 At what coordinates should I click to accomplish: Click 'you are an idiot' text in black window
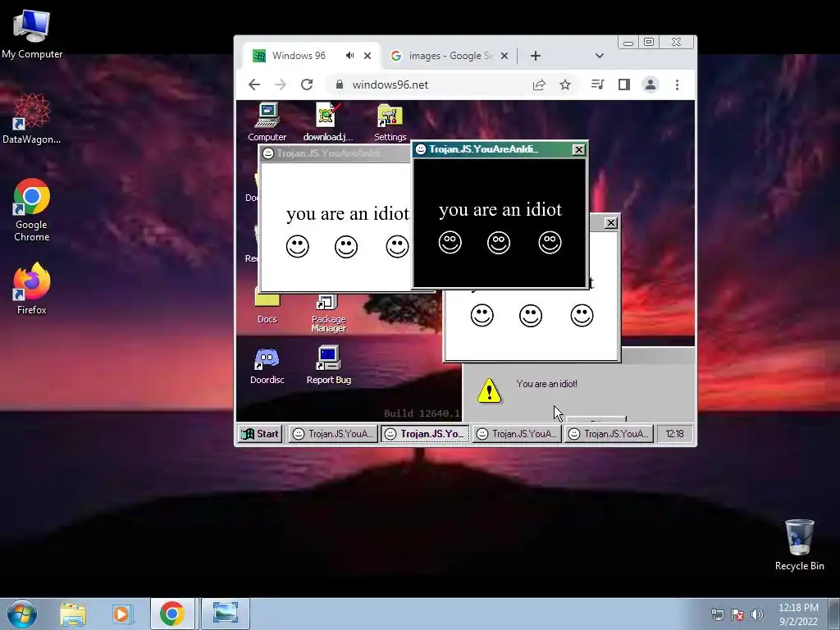500,209
